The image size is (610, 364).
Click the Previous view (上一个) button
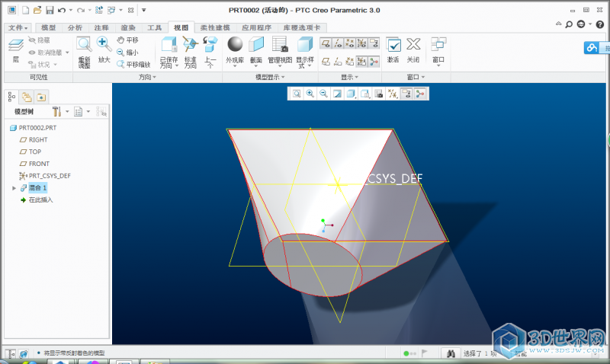pos(210,53)
